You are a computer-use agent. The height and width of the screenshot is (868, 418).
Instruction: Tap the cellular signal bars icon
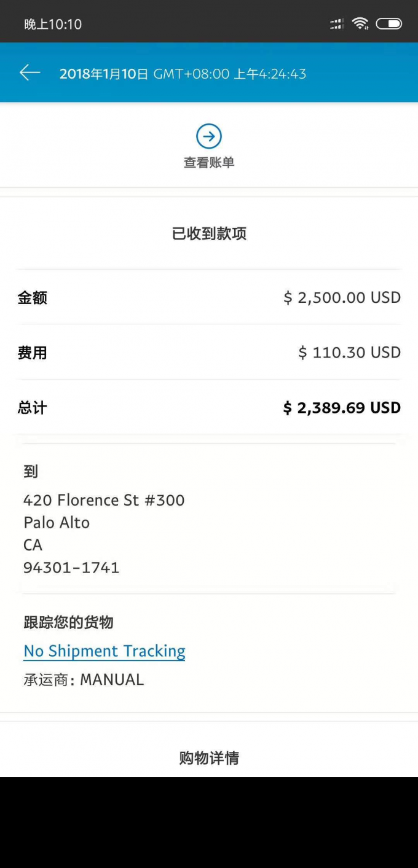(336, 24)
